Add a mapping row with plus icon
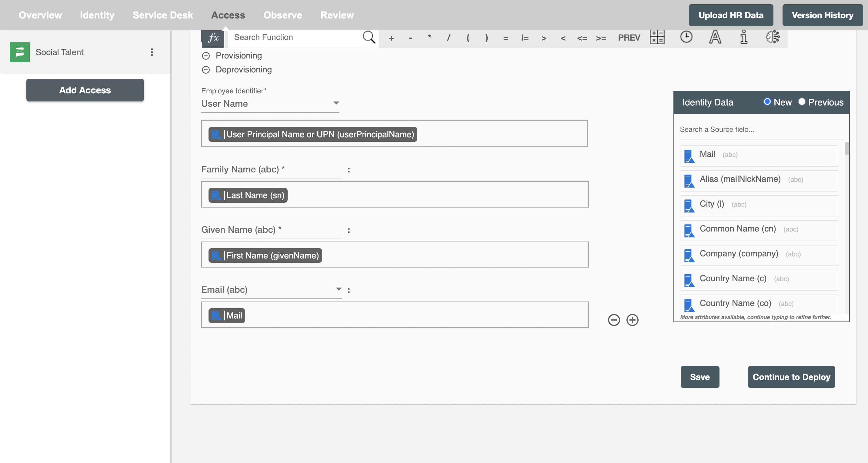Screen dimensions: 868x463 click(x=632, y=320)
